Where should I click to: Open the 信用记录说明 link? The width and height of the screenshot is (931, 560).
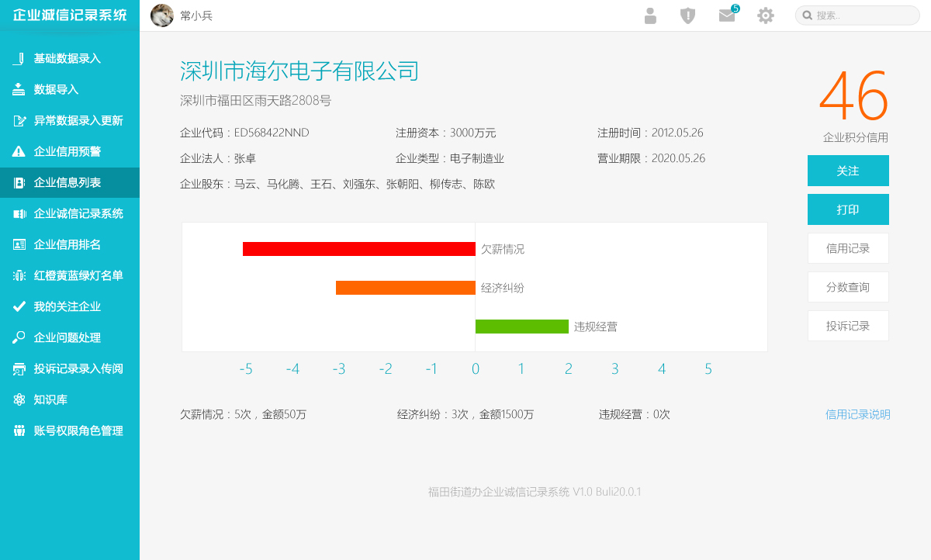(x=858, y=414)
